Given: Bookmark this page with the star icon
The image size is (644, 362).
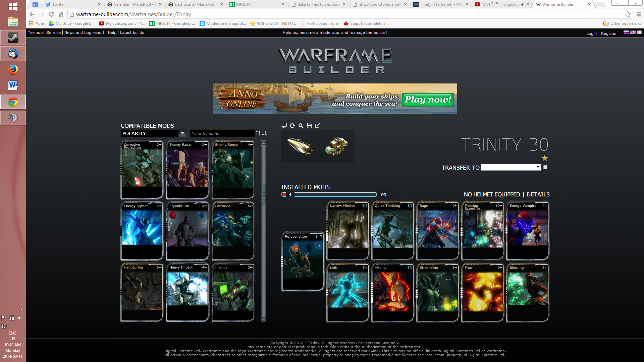Looking at the screenshot, I should (628, 14).
